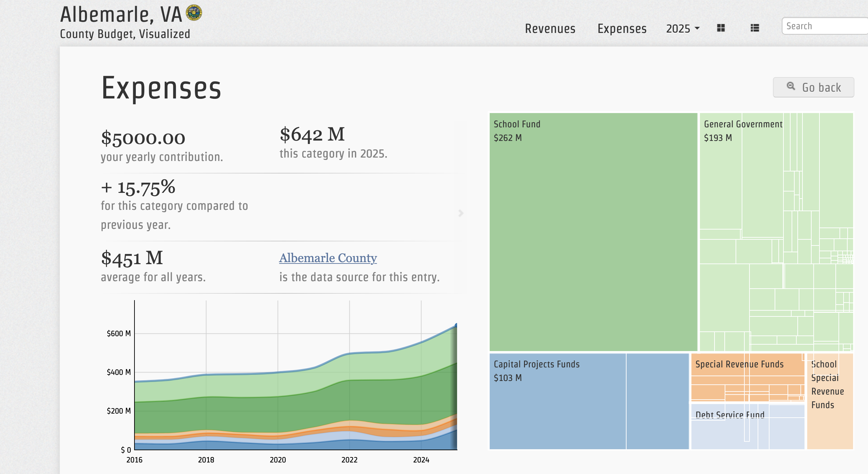Viewport: 868px width, 474px height.
Task: Click the magnifier icon in Go back
Action: [791, 86]
